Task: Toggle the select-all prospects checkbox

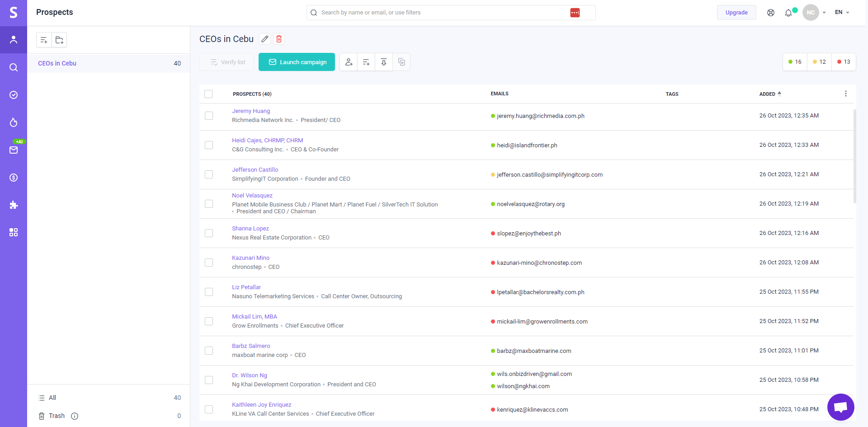Action: pos(208,94)
